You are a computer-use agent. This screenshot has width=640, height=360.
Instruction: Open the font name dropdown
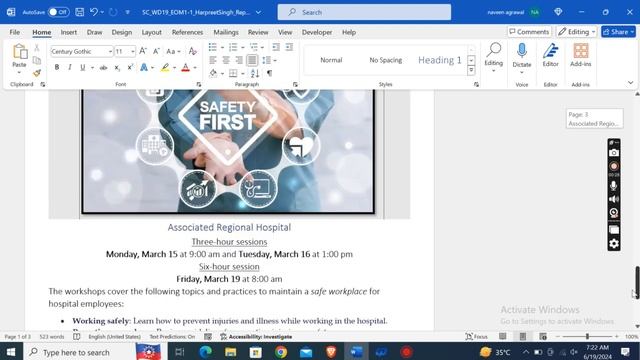pos(110,51)
